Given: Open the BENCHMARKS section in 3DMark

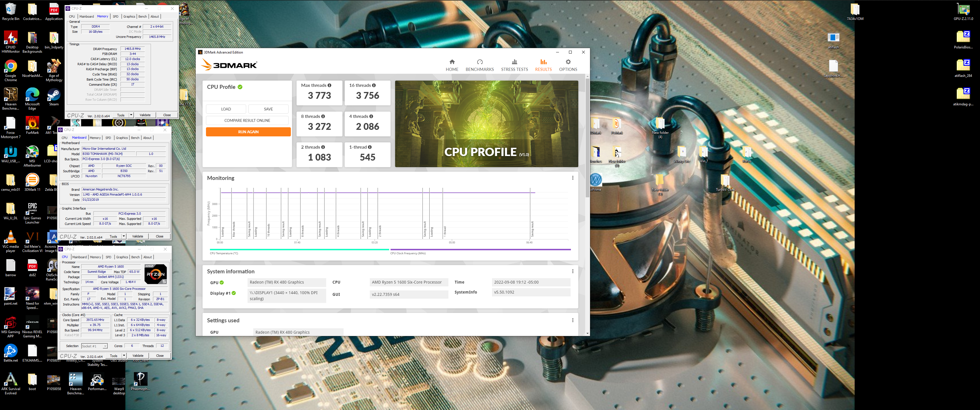Looking at the screenshot, I should pyautogui.click(x=479, y=65).
